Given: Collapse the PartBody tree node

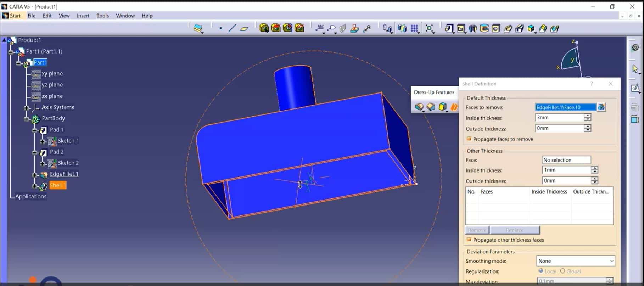Looking at the screenshot, I should tap(26, 119).
